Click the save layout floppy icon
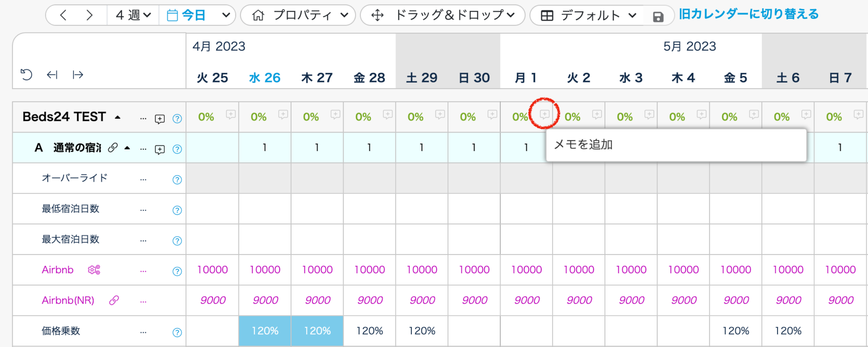868x347 pixels. coord(658,16)
